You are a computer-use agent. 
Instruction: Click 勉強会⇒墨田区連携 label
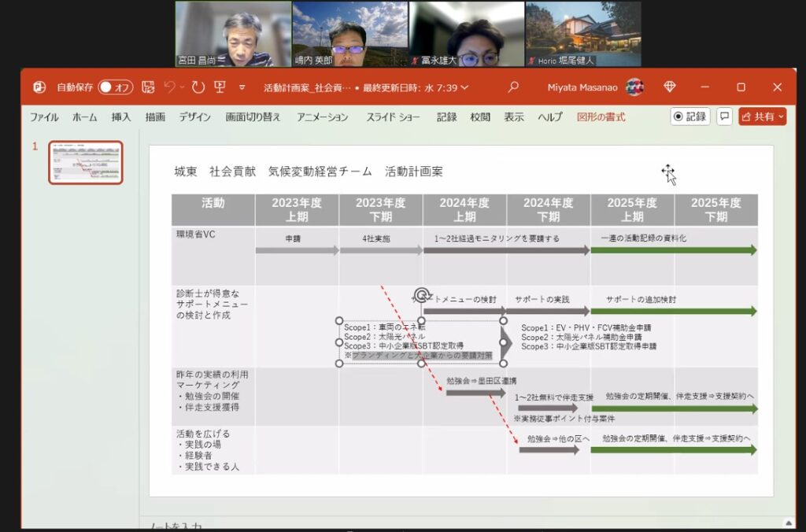pos(482,381)
